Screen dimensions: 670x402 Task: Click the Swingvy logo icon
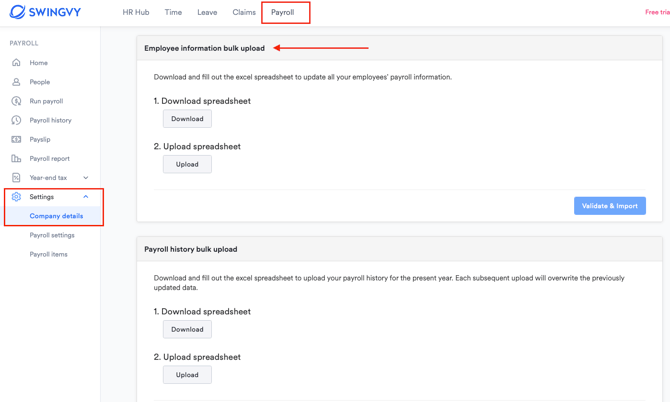pos(17,12)
